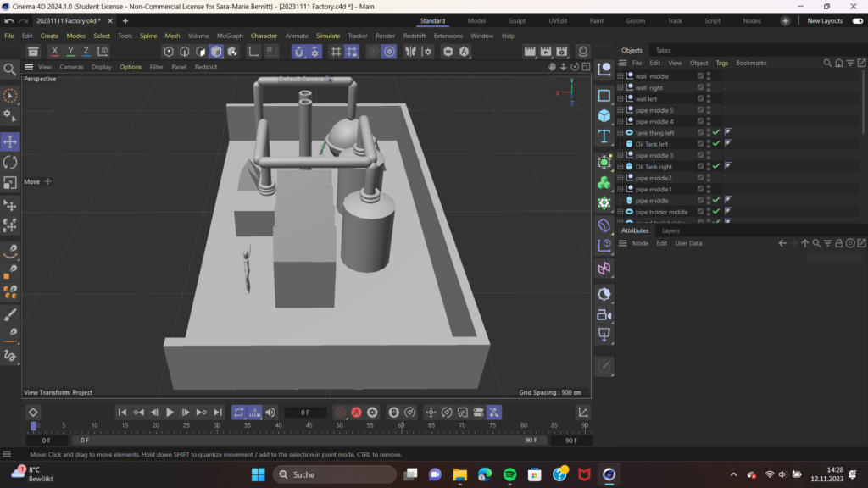This screenshot has height=488, width=868.
Task: Click the Cube primitive icon
Action: tap(604, 115)
